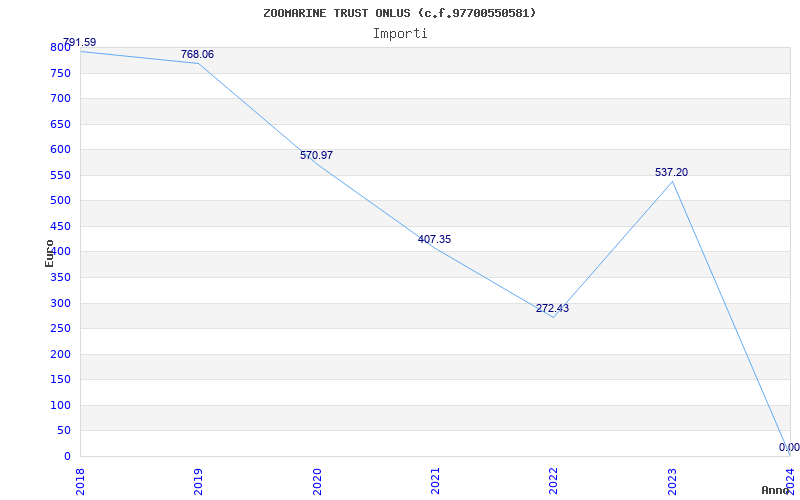Click the 2018 x-axis label
The image size is (800, 500).
pyautogui.click(x=80, y=481)
